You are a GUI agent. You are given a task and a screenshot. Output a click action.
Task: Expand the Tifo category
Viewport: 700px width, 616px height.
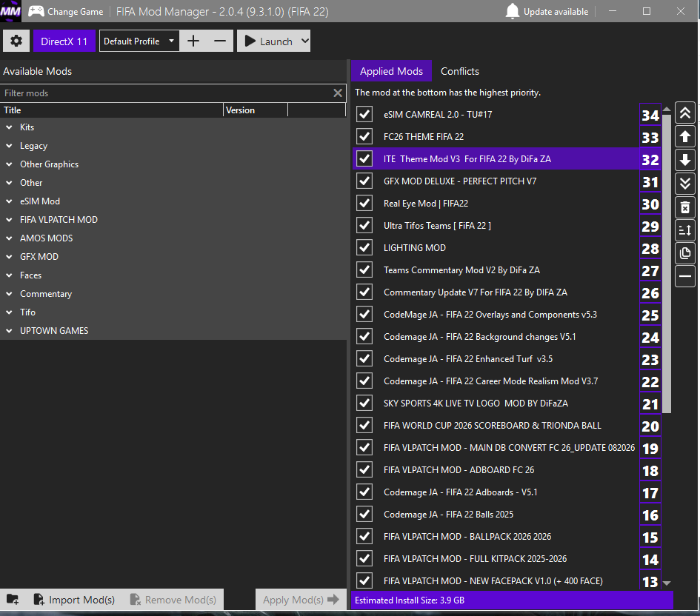(9, 312)
